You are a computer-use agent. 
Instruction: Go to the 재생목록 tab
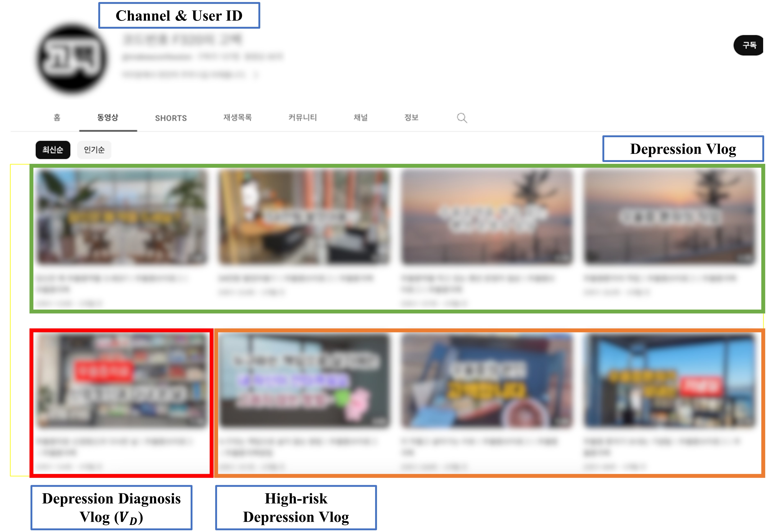click(237, 118)
